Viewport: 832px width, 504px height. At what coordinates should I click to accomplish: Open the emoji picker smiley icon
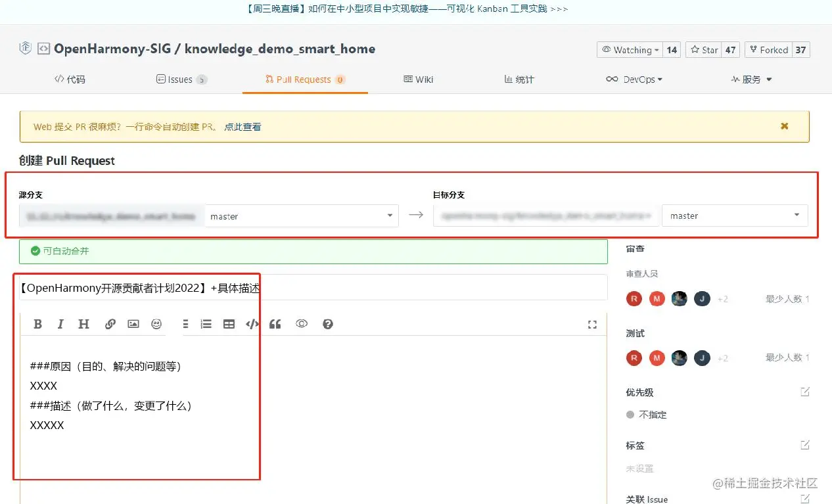(x=156, y=324)
